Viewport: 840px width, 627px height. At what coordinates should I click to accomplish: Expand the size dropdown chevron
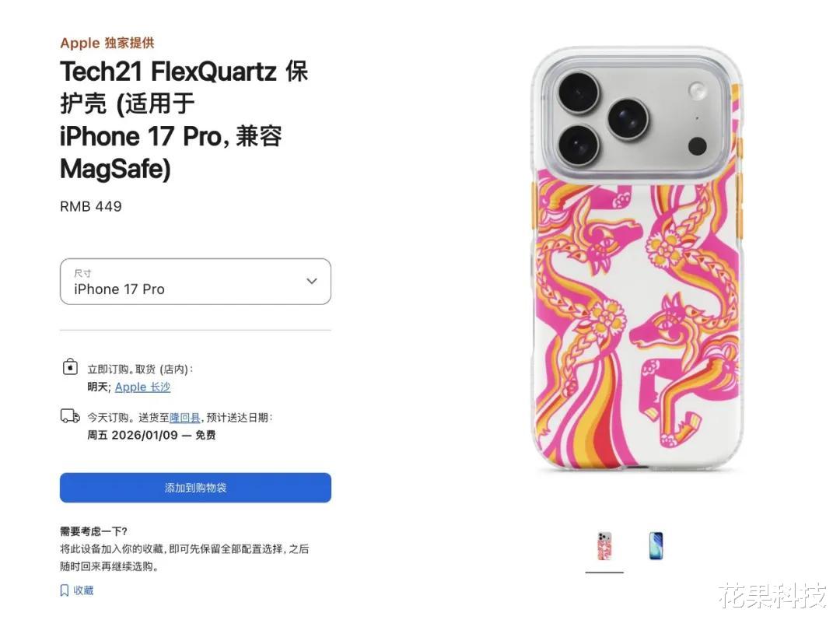[311, 281]
